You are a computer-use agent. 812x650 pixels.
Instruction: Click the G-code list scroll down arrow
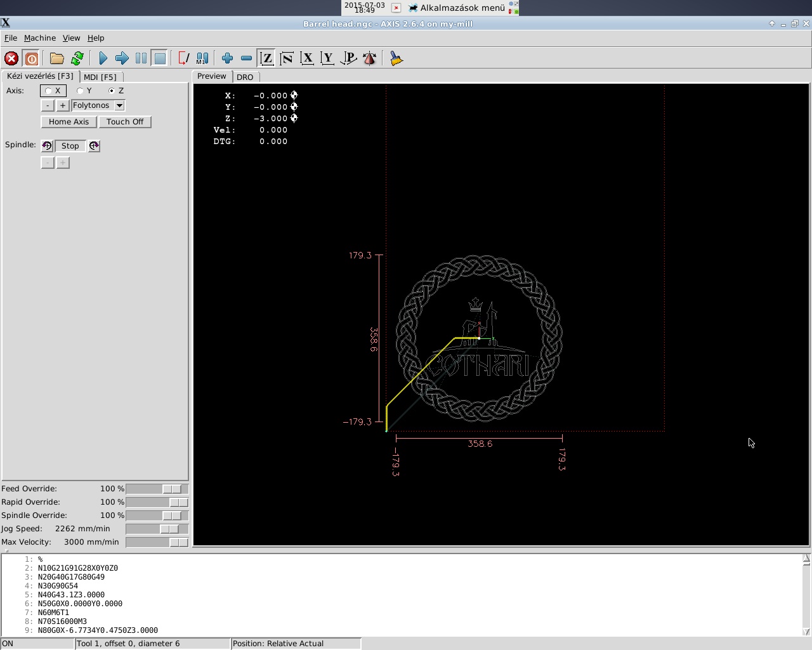click(x=806, y=632)
